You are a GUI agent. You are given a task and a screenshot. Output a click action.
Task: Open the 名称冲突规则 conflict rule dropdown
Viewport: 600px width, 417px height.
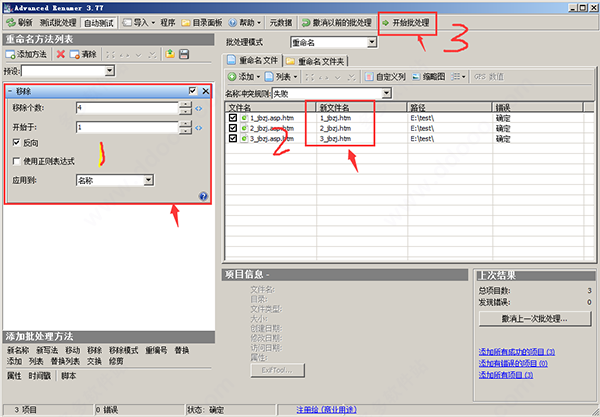(386, 93)
